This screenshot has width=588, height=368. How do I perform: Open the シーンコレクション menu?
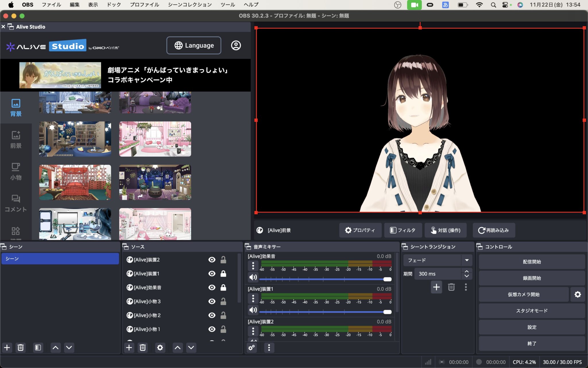click(x=190, y=5)
